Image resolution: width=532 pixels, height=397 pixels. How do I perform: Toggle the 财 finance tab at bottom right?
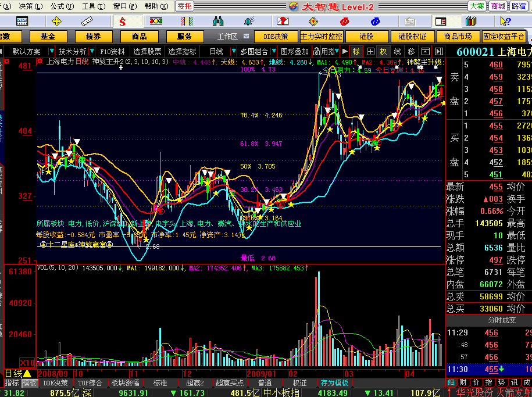click(x=463, y=382)
